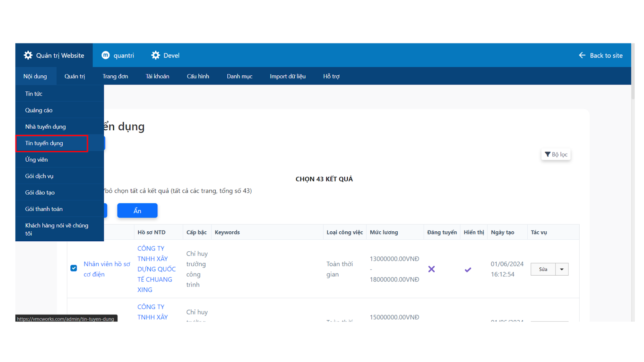The image size is (644, 362).
Task: Open the Cấu hình menu
Action: coord(198,76)
